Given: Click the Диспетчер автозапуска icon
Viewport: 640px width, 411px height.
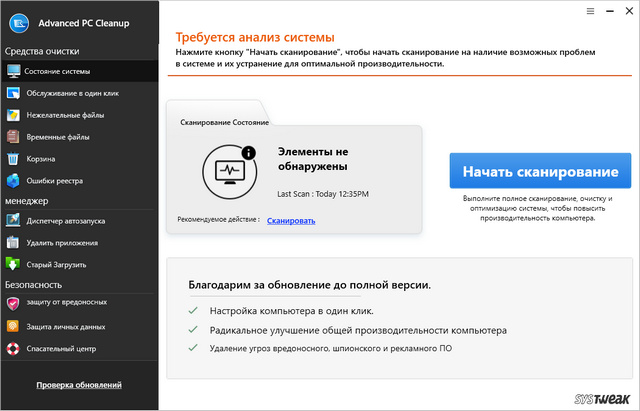Looking at the screenshot, I should tap(13, 220).
